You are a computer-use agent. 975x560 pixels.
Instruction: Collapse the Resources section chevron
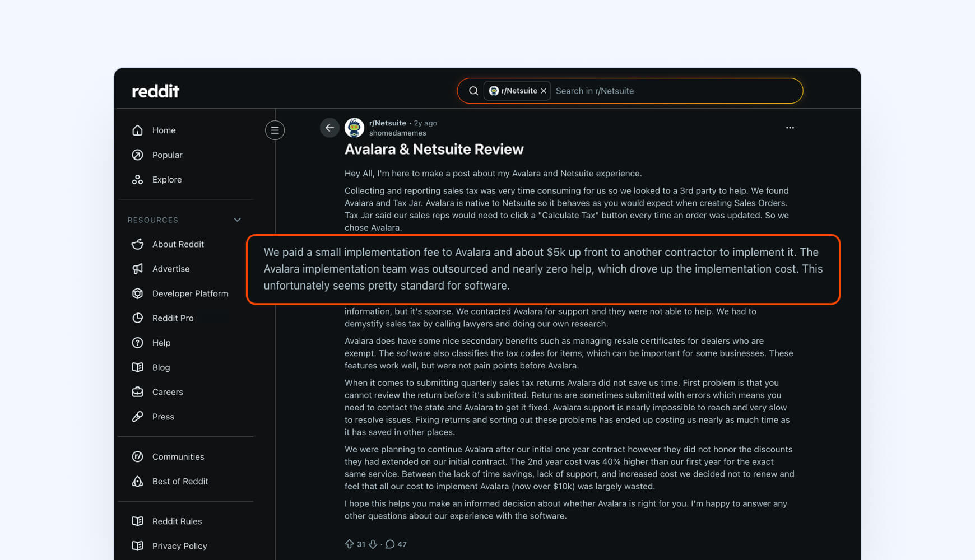point(237,220)
